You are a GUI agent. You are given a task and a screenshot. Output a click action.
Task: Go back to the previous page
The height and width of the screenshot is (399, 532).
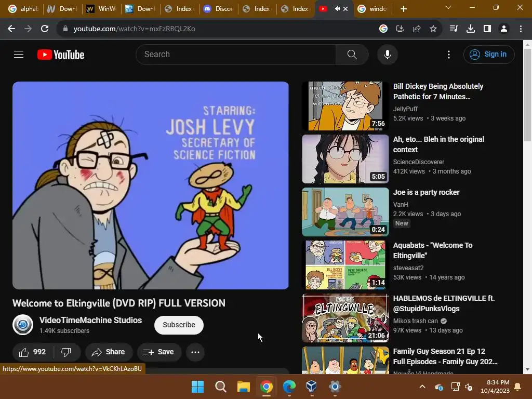point(11,29)
